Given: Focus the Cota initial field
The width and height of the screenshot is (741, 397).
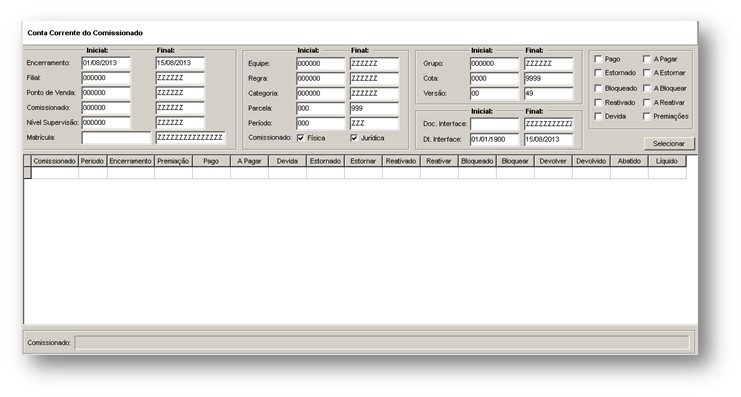Looking at the screenshot, I should (x=495, y=78).
